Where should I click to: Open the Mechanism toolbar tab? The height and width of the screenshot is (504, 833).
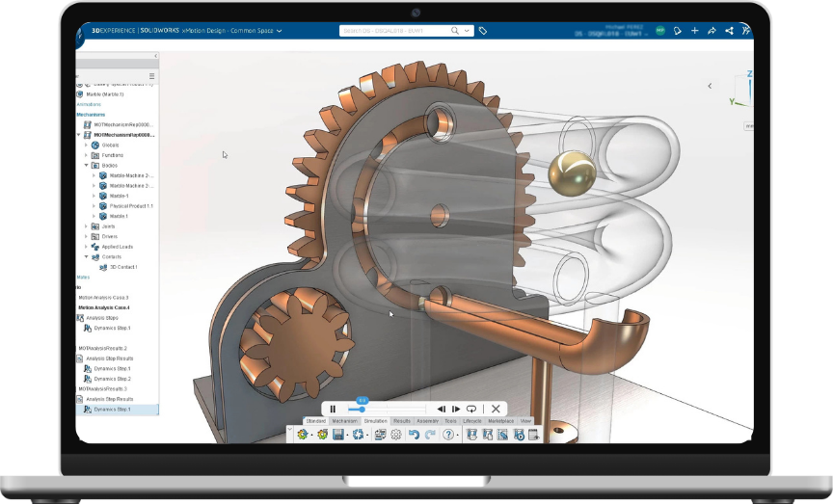click(x=345, y=420)
